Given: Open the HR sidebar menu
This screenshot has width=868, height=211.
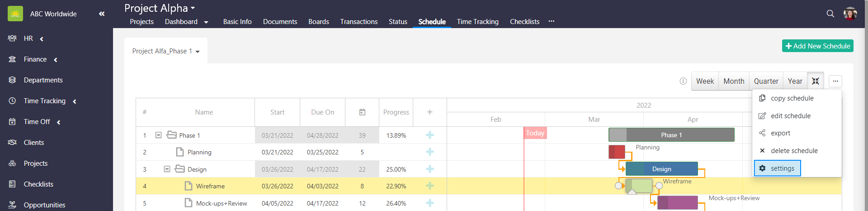Looking at the screenshot, I should coord(28,38).
